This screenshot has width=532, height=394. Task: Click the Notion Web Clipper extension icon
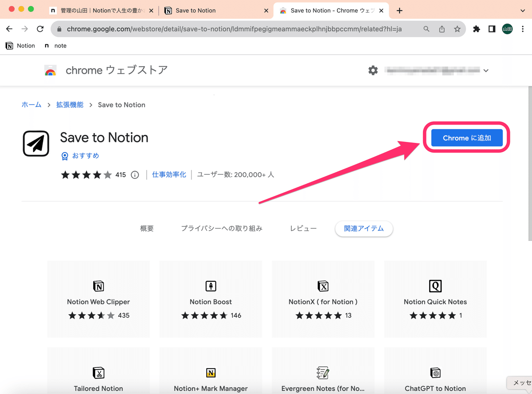tap(98, 286)
